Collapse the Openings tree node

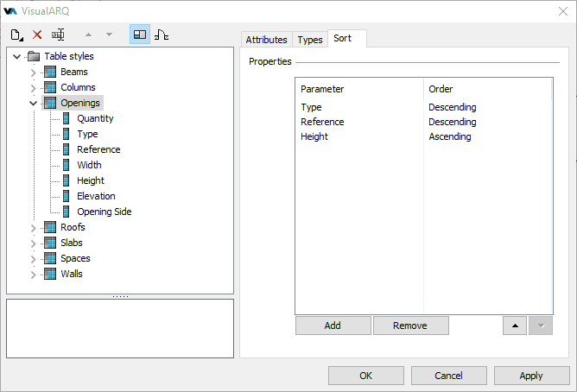33,104
